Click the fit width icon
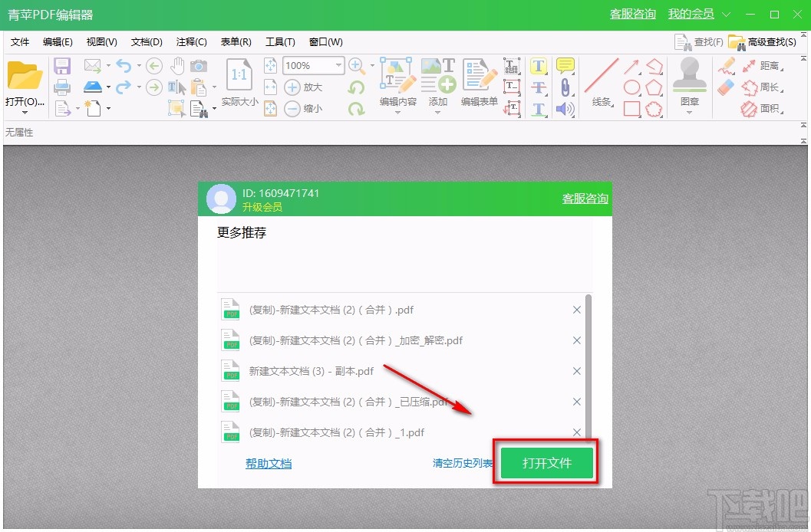The height and width of the screenshot is (532, 811). pos(271,87)
